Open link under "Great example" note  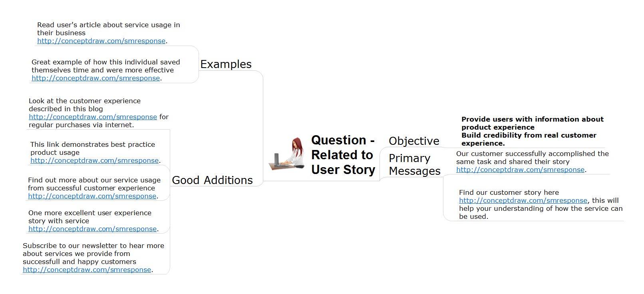pos(95,78)
